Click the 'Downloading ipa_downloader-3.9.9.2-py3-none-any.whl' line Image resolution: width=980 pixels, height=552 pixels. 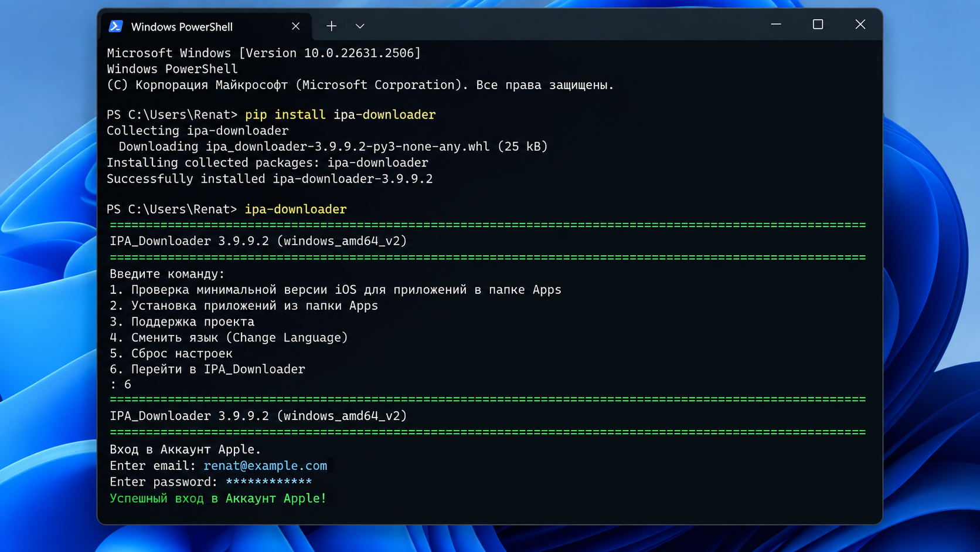[x=333, y=147]
